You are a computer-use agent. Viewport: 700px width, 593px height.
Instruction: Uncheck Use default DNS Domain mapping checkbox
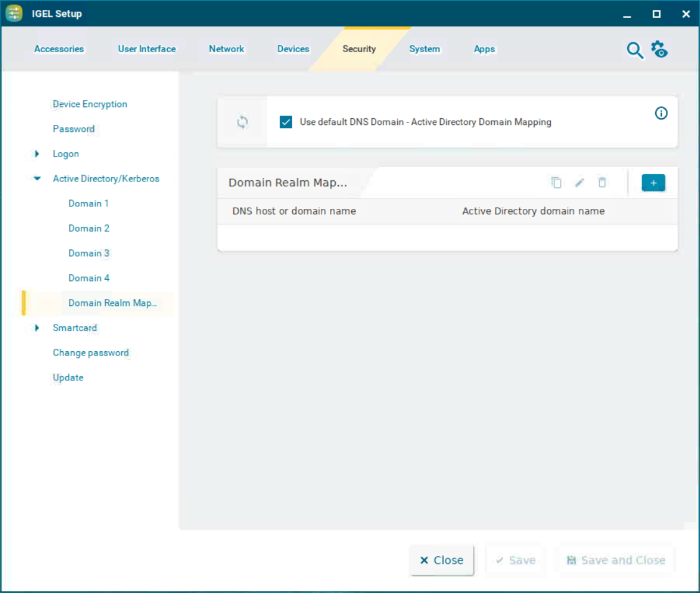[x=286, y=122]
